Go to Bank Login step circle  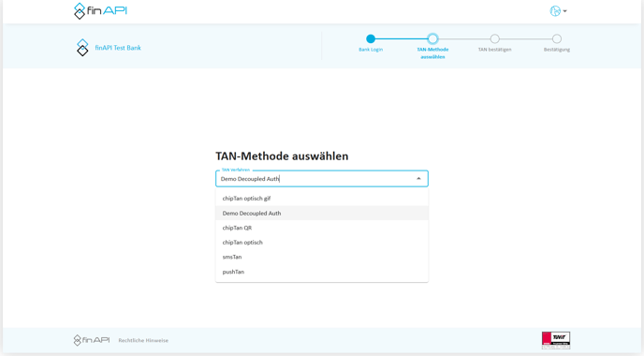tap(371, 38)
